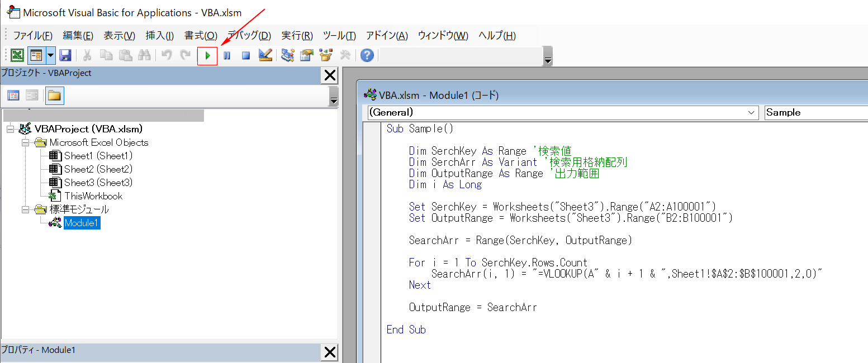Image resolution: width=868 pixels, height=363 pixels.
Task: Save the workbook with floppy disk icon
Action: coord(65,55)
